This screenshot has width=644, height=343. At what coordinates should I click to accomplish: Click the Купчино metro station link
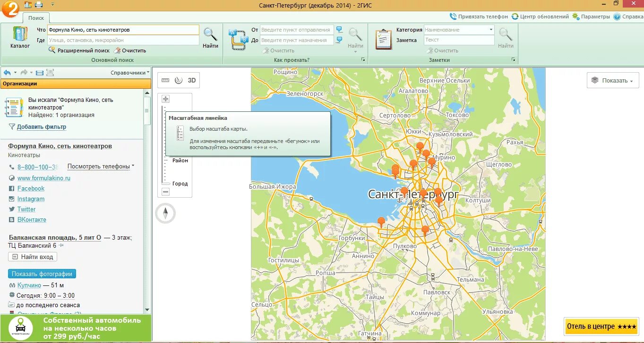click(29, 285)
